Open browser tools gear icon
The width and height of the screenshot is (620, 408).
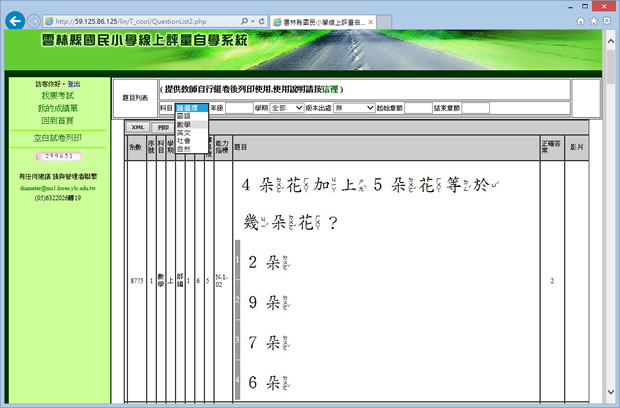click(608, 20)
